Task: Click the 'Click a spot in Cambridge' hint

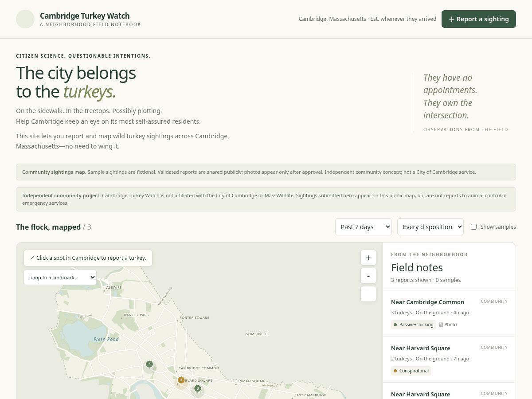Action: pos(88,258)
